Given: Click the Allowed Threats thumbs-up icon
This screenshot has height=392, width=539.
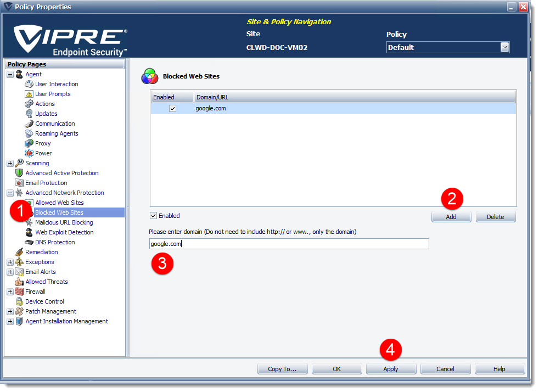Looking at the screenshot, I should coord(19,282).
